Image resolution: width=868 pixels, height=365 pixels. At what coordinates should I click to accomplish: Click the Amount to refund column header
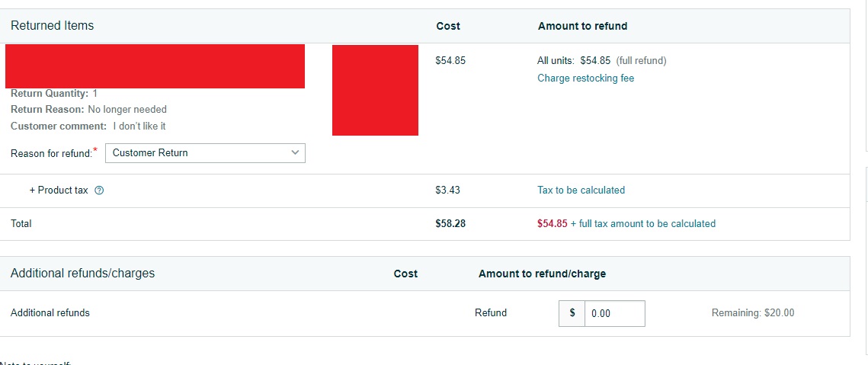click(582, 26)
